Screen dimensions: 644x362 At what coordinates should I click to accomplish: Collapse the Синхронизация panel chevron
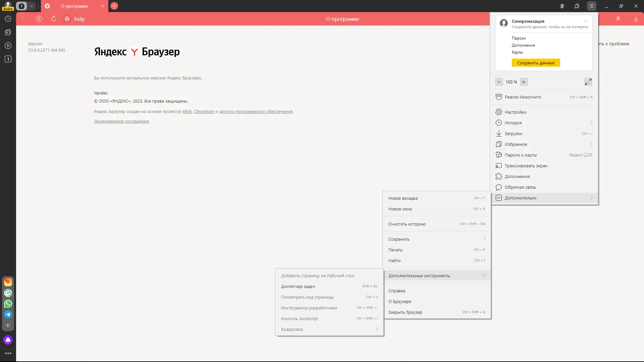coord(586,21)
